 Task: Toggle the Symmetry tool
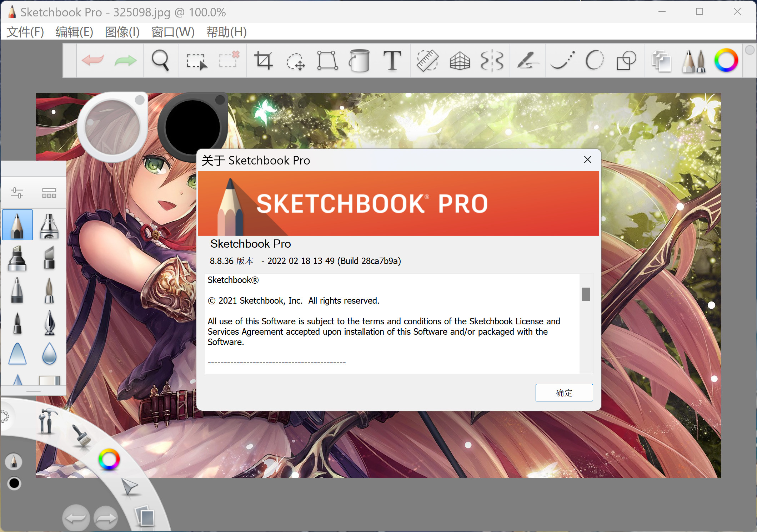point(492,60)
